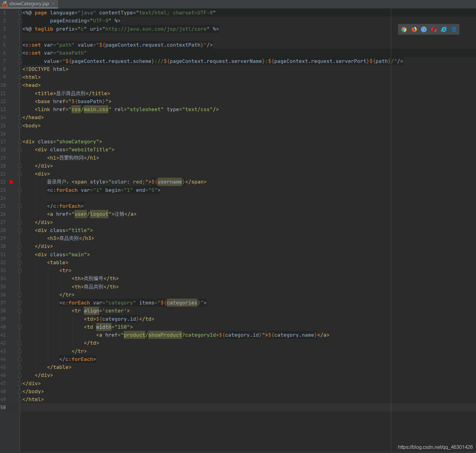Preview page in Safari browser

pyautogui.click(x=424, y=29)
